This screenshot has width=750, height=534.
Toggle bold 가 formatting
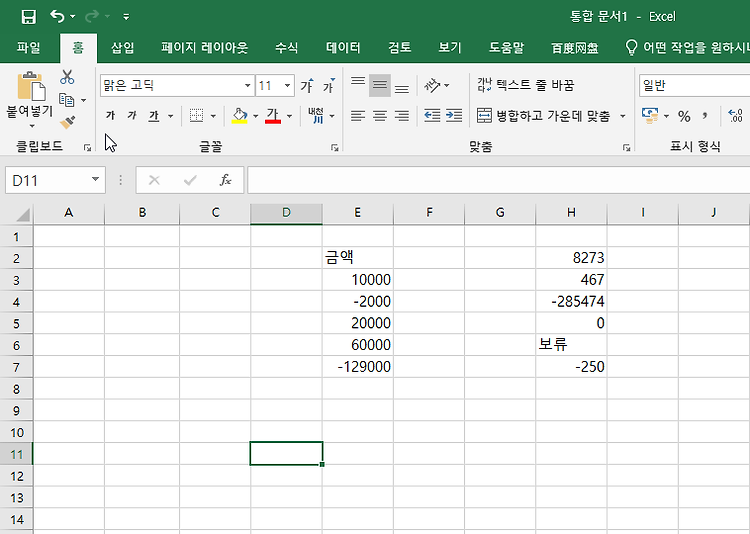point(110,115)
